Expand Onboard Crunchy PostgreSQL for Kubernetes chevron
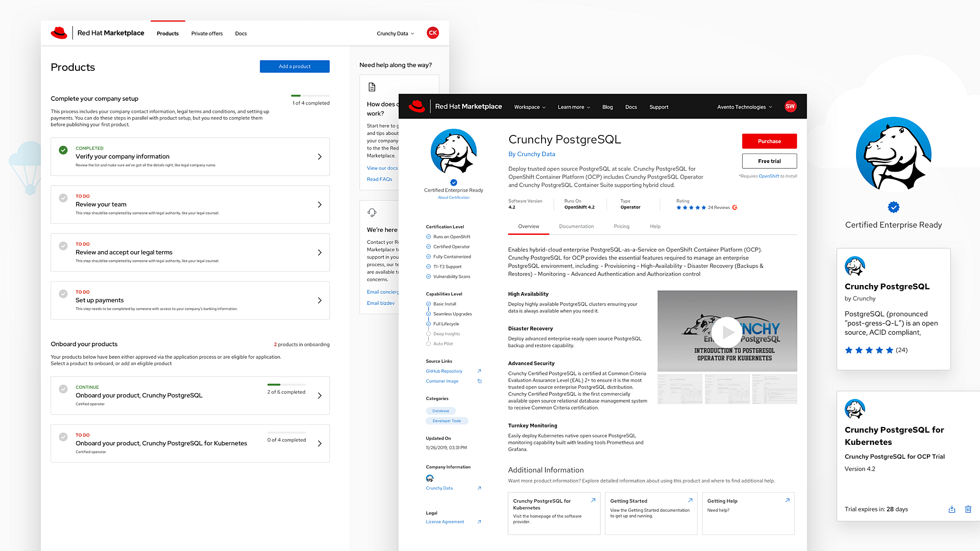 pyautogui.click(x=320, y=443)
